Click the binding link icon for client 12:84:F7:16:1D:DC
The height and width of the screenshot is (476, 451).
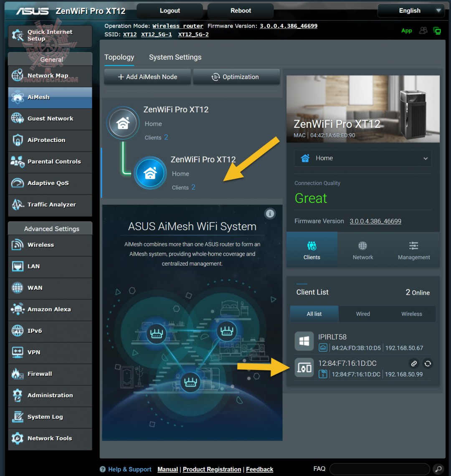click(414, 364)
